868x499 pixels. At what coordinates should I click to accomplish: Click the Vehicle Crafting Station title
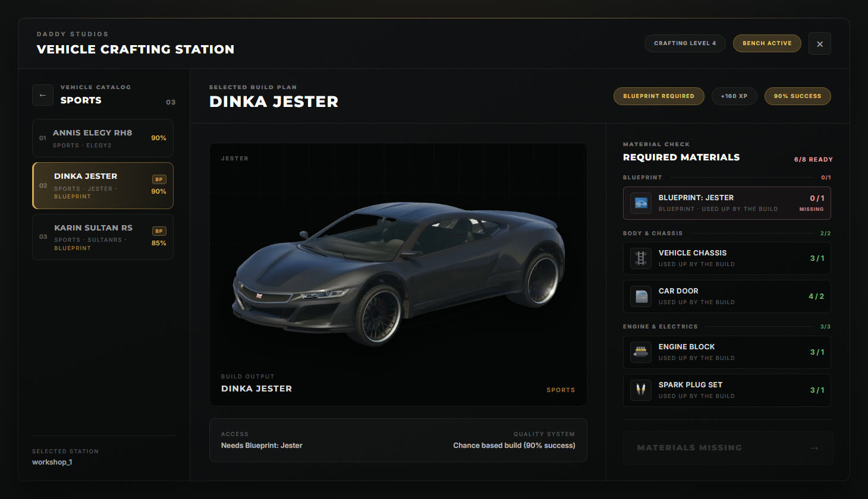136,49
